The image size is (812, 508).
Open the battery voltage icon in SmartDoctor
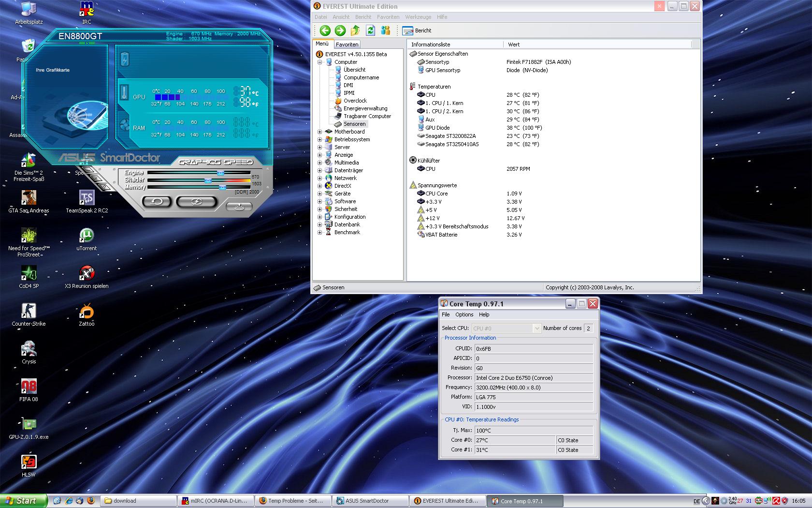click(125, 60)
